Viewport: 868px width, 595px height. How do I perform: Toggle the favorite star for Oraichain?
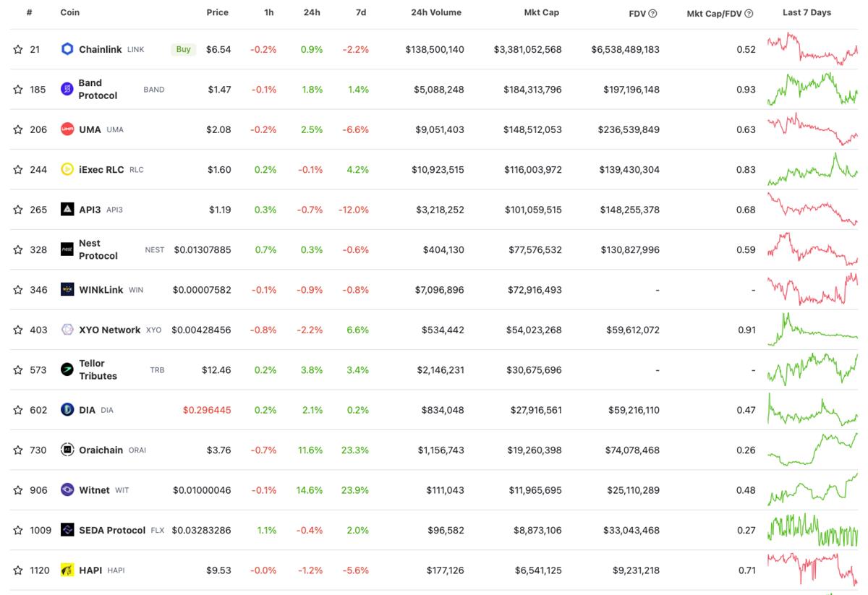point(18,450)
